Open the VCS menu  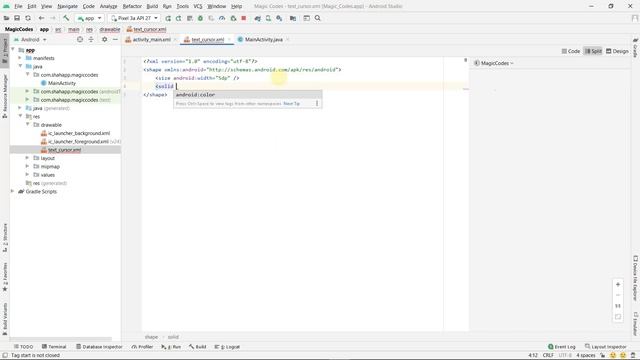pos(198,6)
